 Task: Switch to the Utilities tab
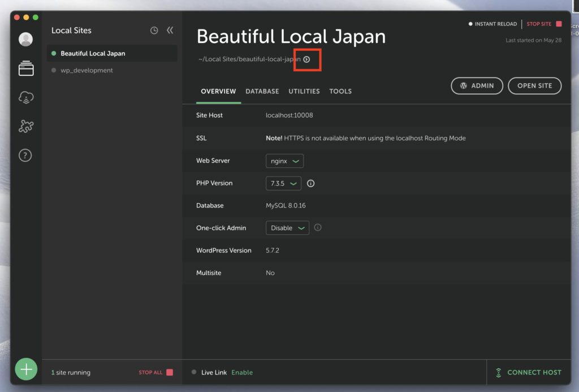pyautogui.click(x=304, y=91)
